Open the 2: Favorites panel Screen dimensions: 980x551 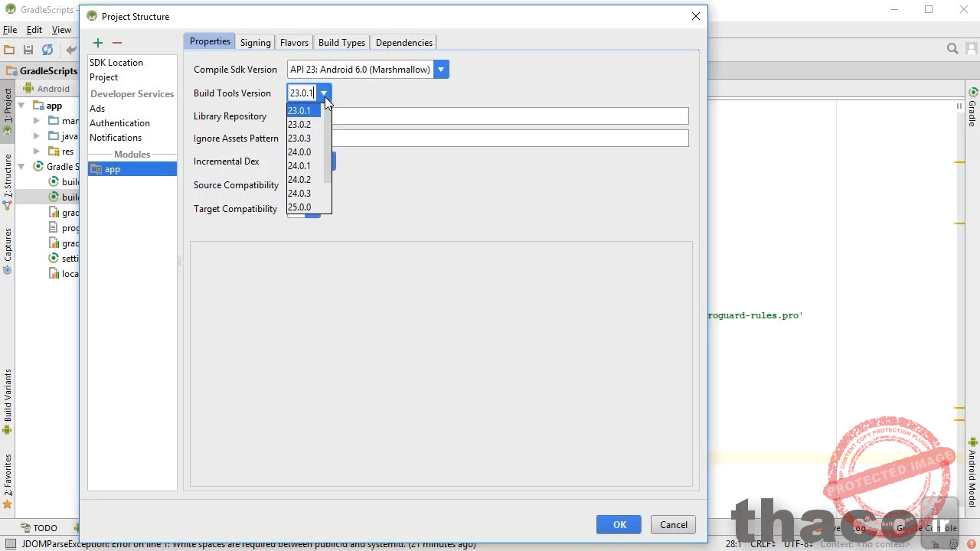pos(7,474)
